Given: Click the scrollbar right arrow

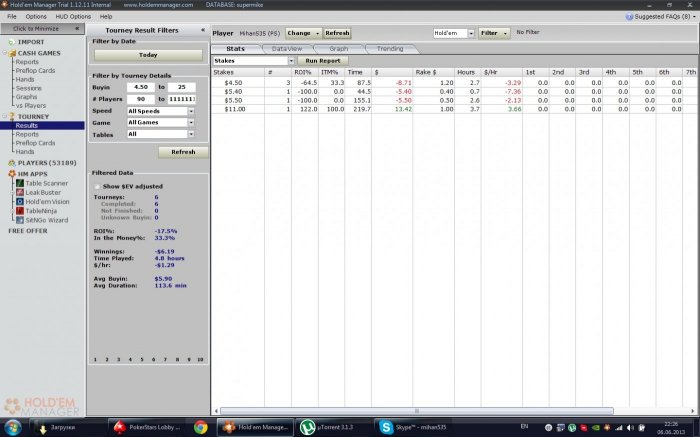Looking at the screenshot, I should point(693,411).
